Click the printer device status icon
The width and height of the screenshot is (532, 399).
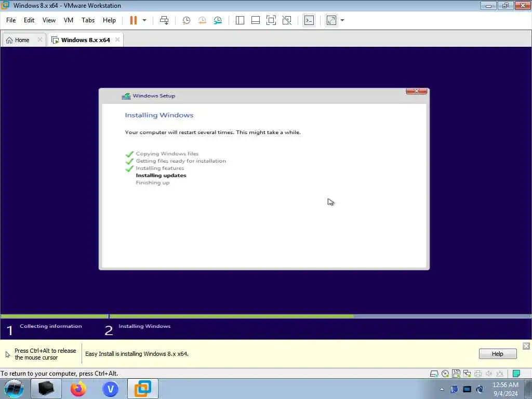tap(478, 374)
